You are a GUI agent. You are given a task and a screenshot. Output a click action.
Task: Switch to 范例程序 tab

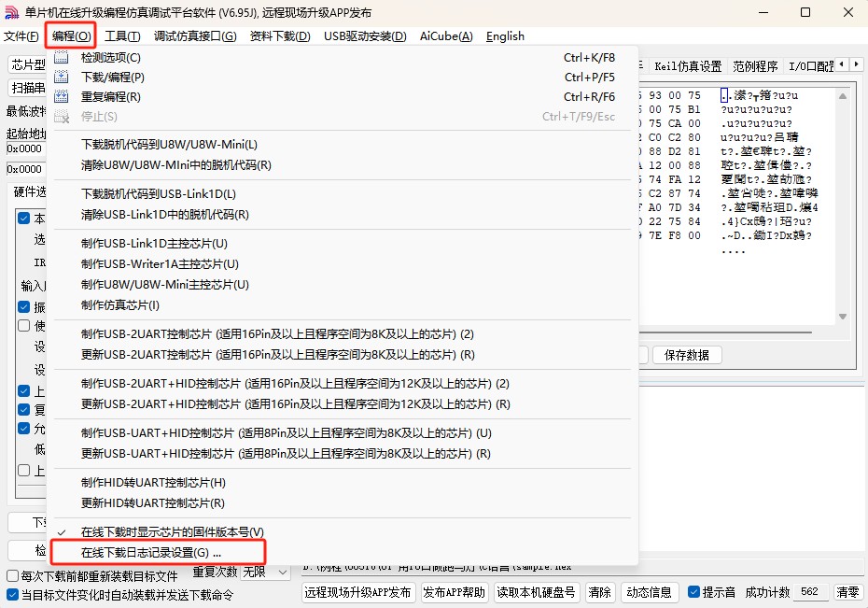click(x=755, y=66)
